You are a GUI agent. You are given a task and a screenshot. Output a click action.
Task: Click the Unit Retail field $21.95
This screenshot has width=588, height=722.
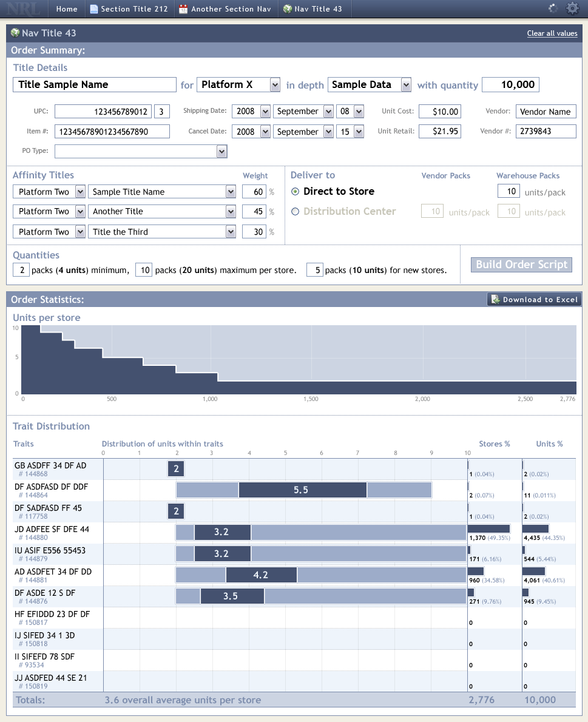pos(440,131)
